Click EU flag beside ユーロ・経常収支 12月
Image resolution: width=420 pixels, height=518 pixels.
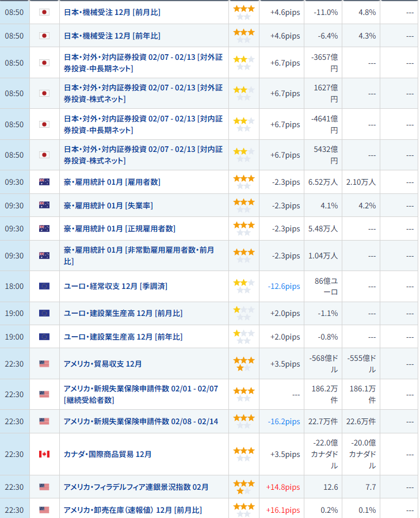(44, 286)
